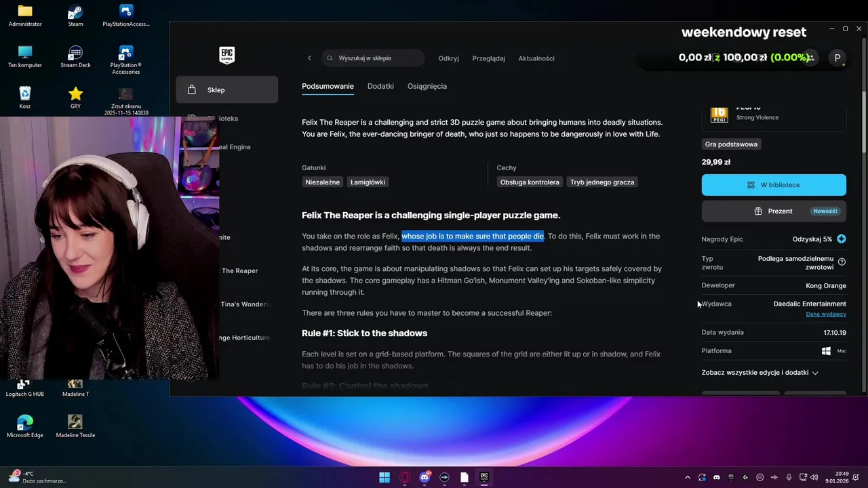Click the 29,99 zł price
This screenshot has width=868, height=488.
click(716, 162)
